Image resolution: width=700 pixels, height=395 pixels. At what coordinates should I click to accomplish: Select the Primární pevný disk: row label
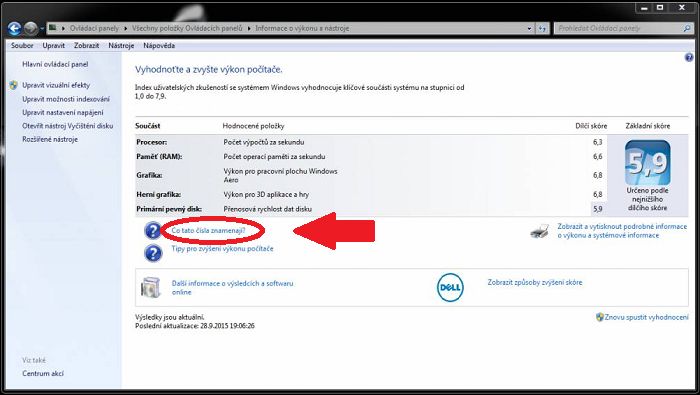[x=169, y=209]
